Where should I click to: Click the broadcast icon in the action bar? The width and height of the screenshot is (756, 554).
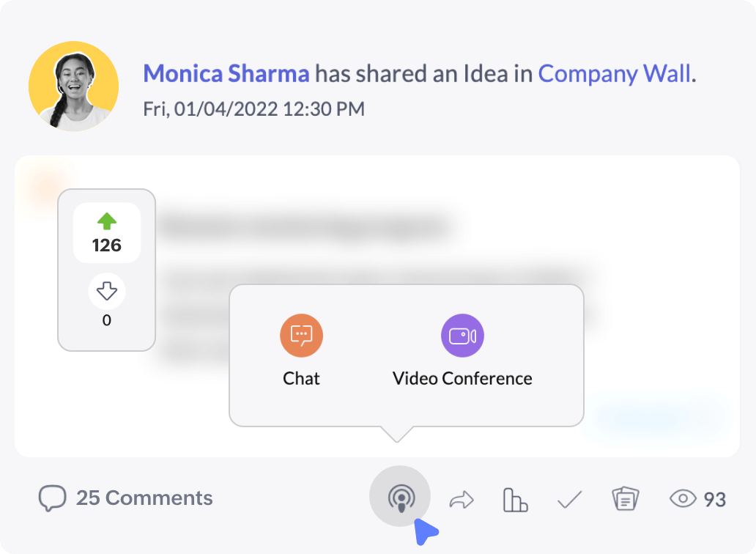400,497
